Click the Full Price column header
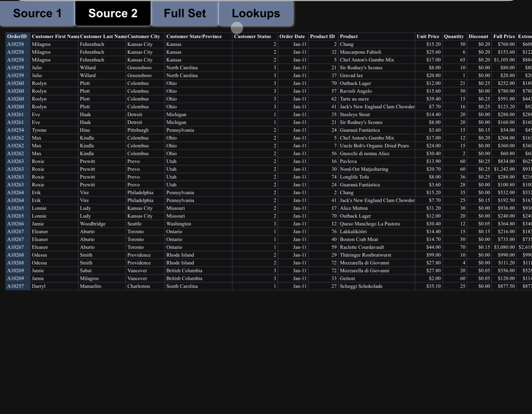Image resolution: width=532 pixels, height=414 pixels. click(x=504, y=36)
